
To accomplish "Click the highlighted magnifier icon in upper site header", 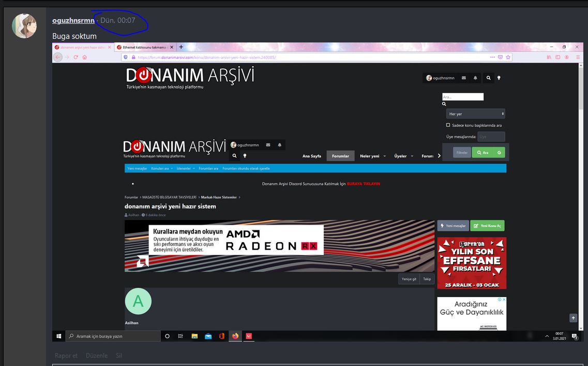I will (488, 78).
